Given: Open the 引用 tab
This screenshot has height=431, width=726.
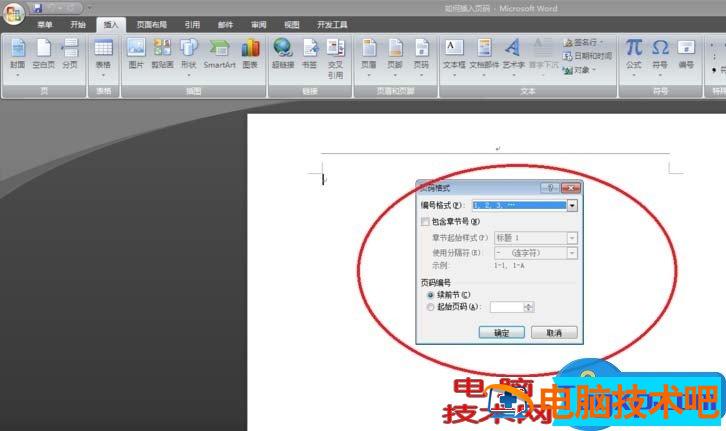Looking at the screenshot, I should tap(192, 25).
